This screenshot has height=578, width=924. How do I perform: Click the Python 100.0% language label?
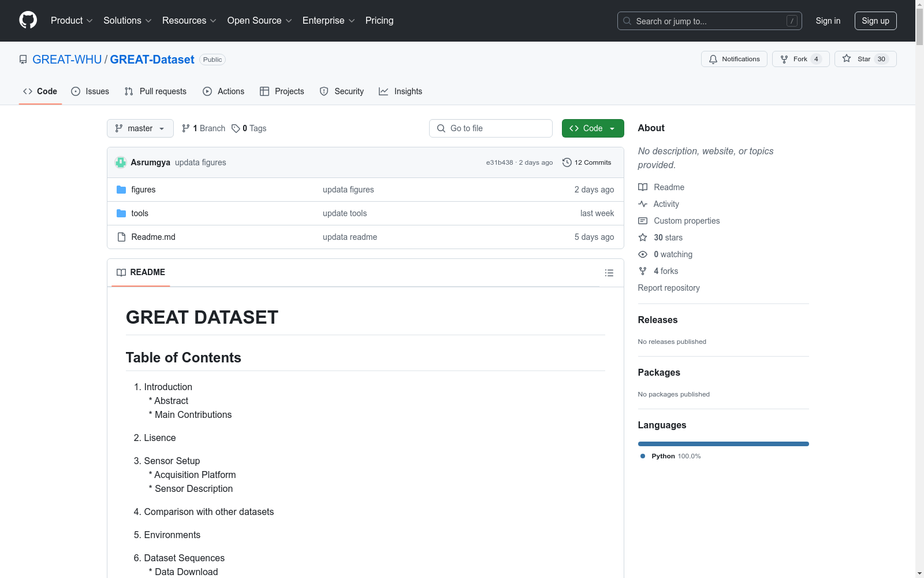(670, 456)
